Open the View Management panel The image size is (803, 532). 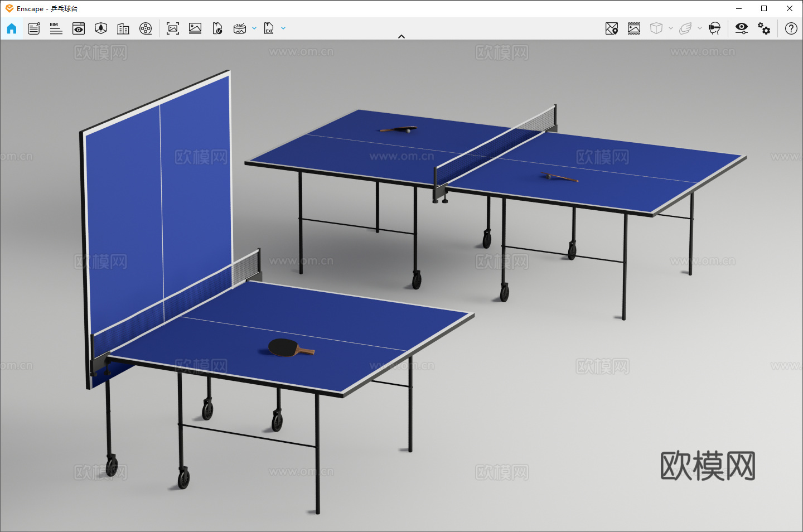34,28
